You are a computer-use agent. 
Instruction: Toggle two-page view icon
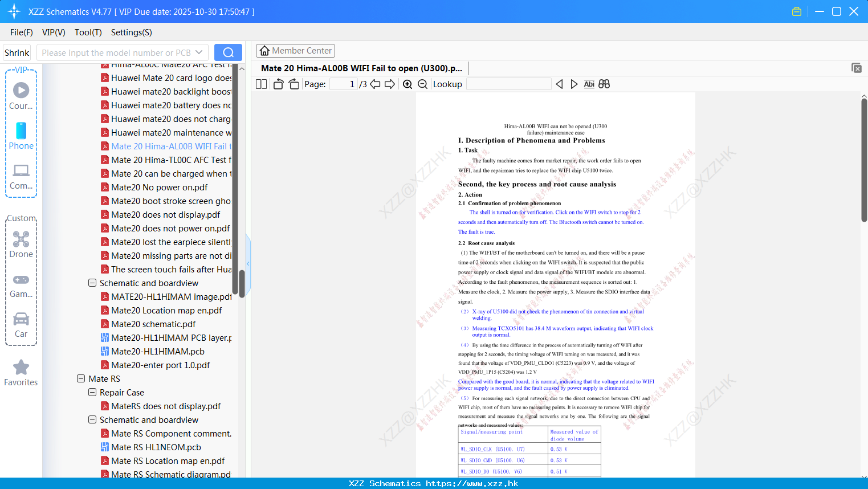[261, 84]
